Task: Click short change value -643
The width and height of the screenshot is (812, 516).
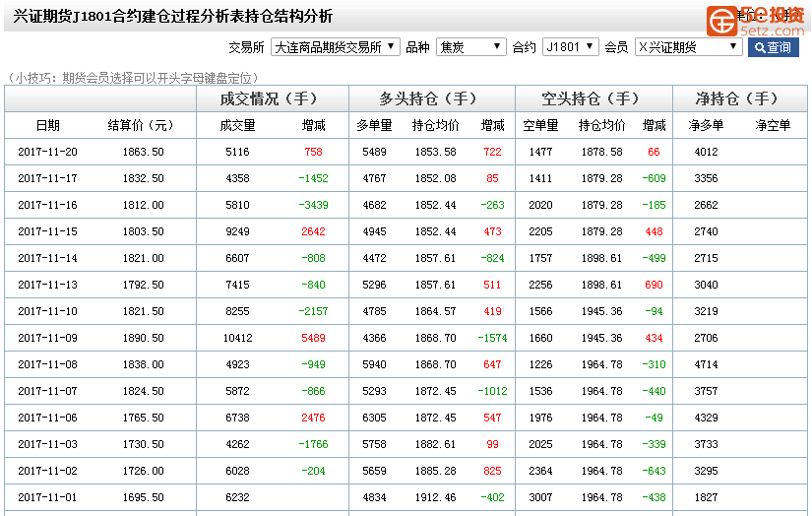Action: [655, 471]
